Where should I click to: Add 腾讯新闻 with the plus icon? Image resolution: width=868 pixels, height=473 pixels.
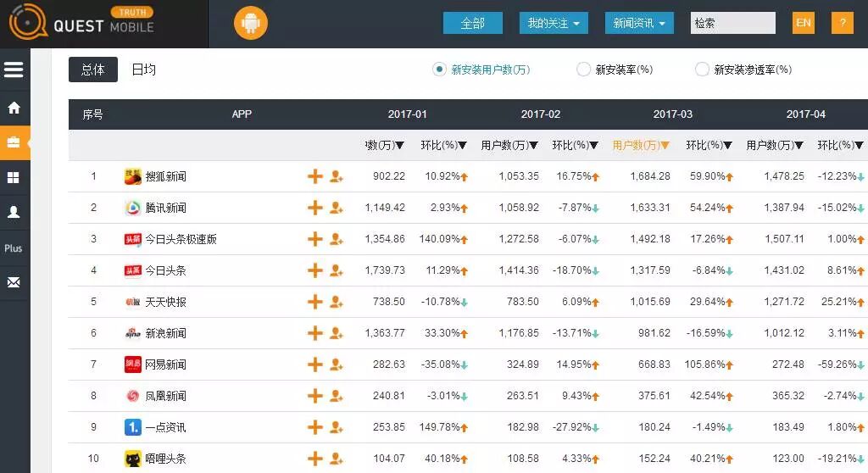coord(315,208)
